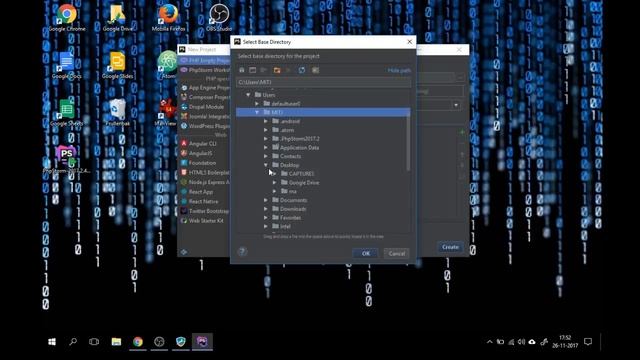Screen dimensions: 640x360
Task: Click the directory tree vertical scrollbar
Action: click(x=408, y=143)
